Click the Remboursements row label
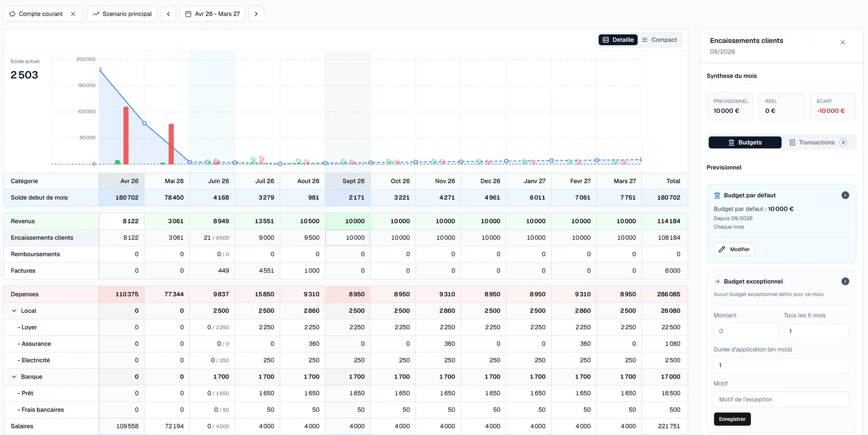This screenshot has width=868, height=435. 35,254
